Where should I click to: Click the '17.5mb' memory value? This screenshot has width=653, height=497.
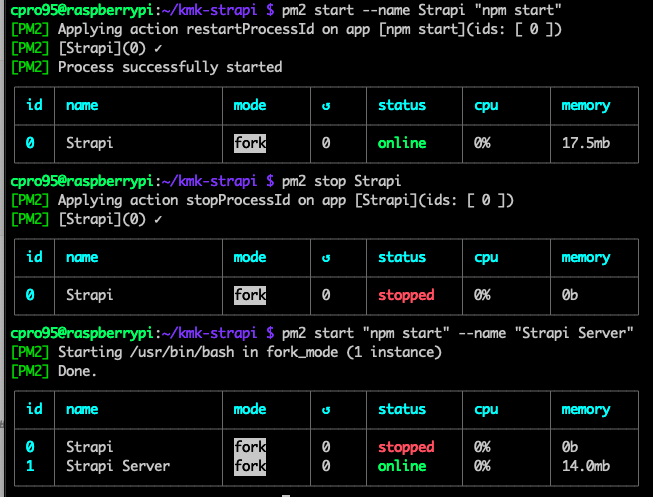586,143
